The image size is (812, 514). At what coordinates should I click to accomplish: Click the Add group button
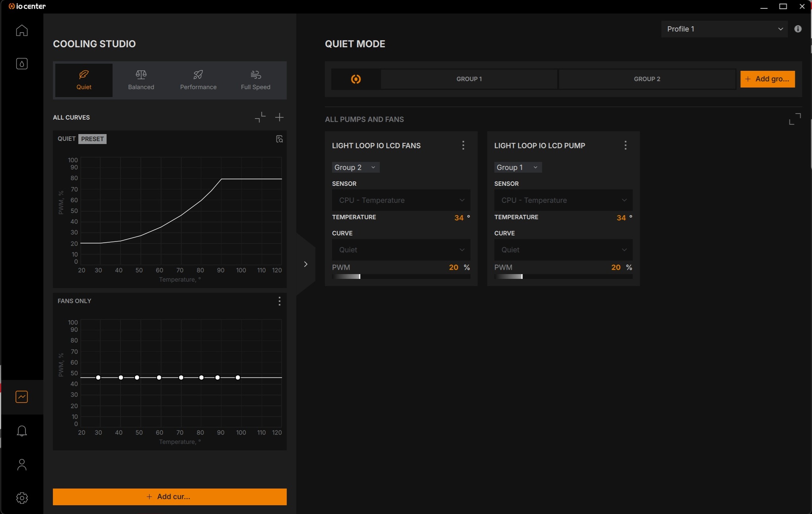[x=767, y=79]
